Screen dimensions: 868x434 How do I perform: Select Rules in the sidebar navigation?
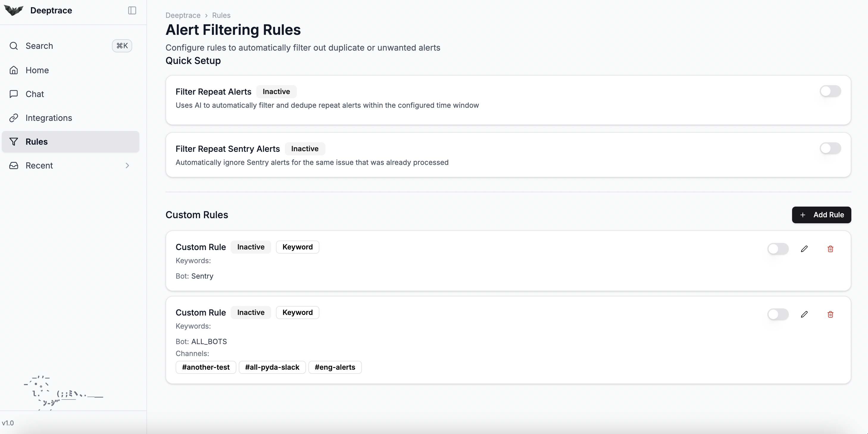click(x=36, y=141)
